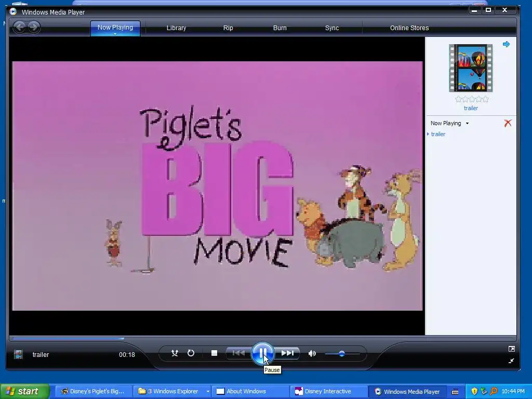
Task: View full screen with the corner icon
Action: coord(512,349)
